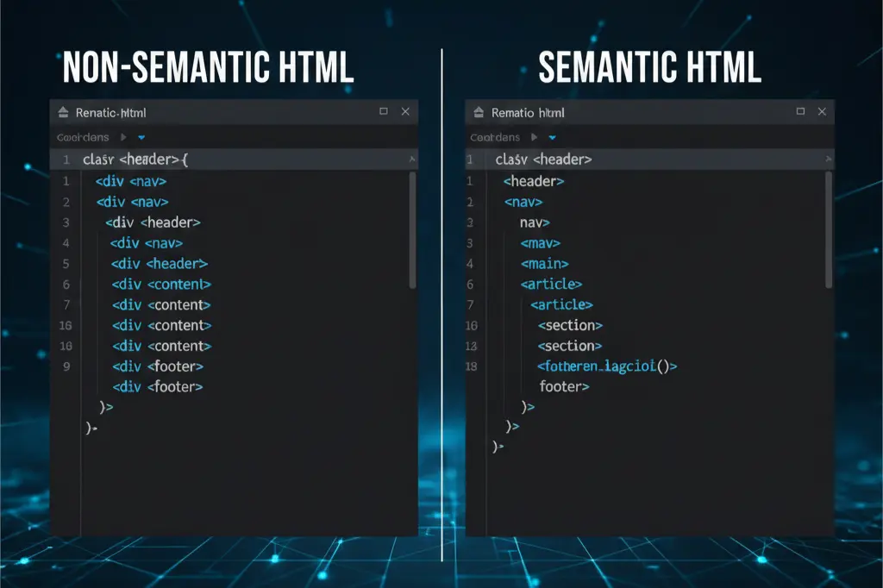Click the blue article tag on line 6

pyautogui.click(x=550, y=284)
